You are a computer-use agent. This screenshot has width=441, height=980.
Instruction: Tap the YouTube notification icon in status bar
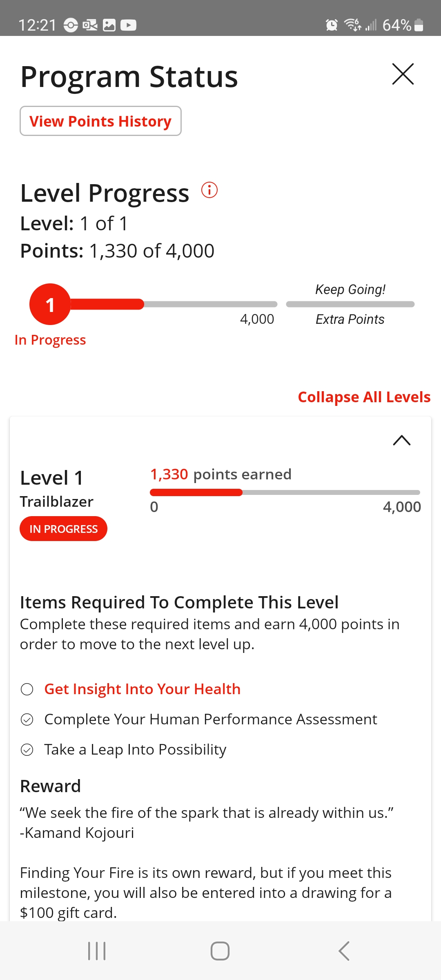129,25
